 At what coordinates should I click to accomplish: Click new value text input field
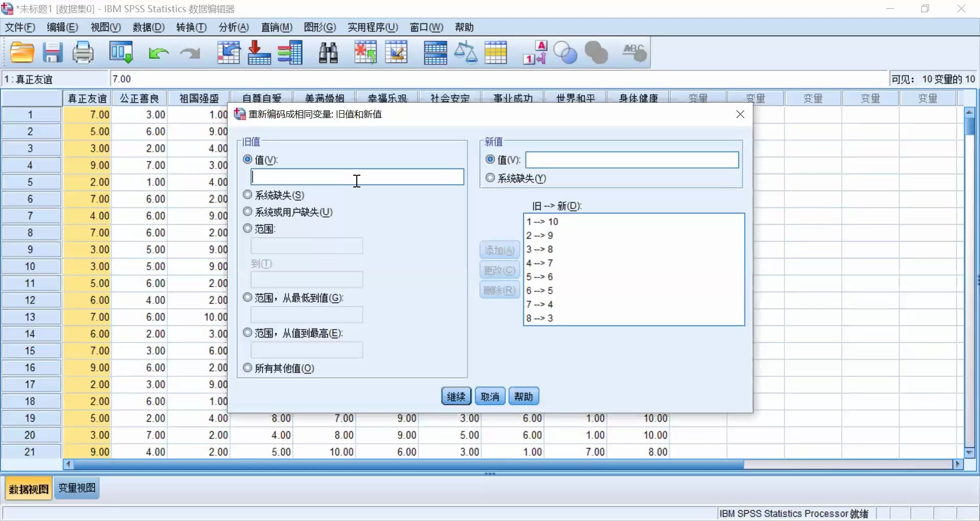tap(632, 160)
